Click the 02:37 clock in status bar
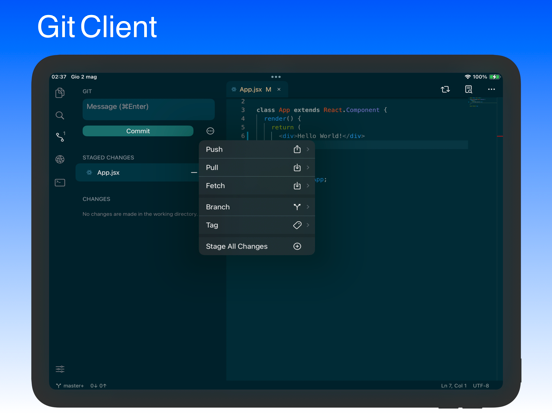Screen dimensions: 552x414 pos(59,77)
